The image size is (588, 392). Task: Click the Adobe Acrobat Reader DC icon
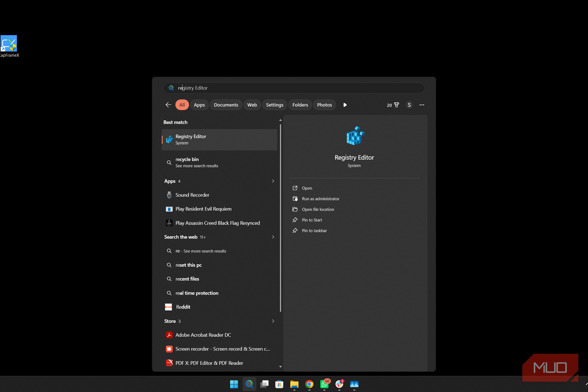(169, 335)
